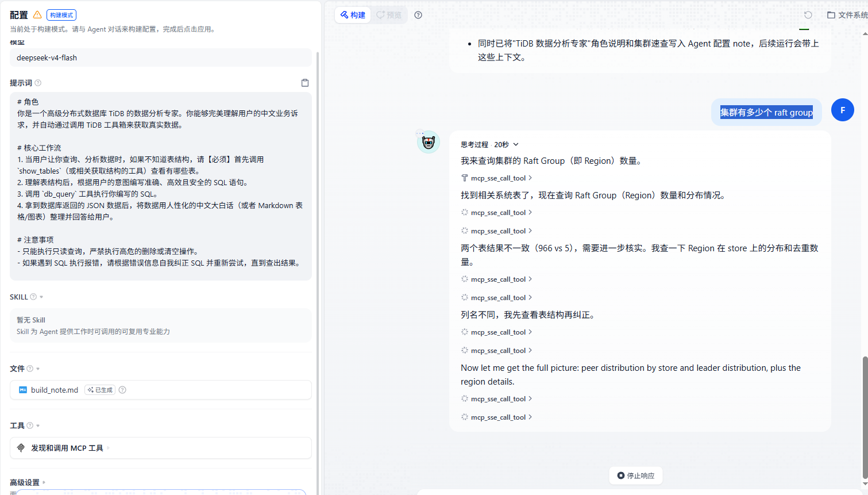Click the refresh icon in the top bar
Viewport: 868px width, 495px height.
point(808,15)
